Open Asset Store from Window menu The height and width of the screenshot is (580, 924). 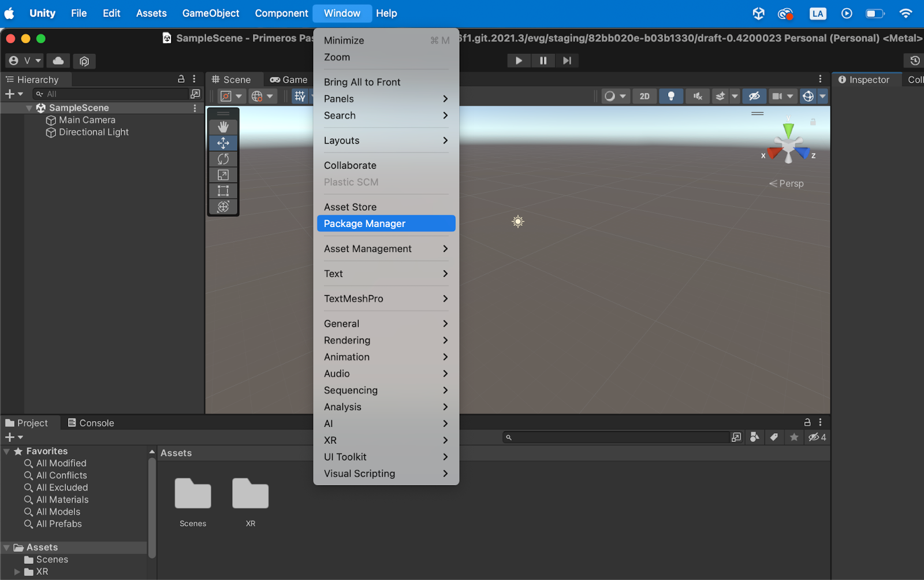pos(386,207)
